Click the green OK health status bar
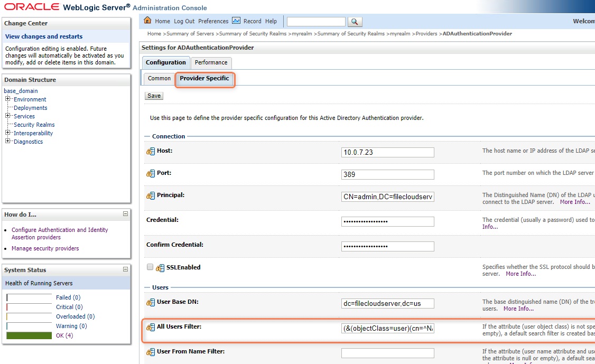595x364 pixels. tap(29, 335)
